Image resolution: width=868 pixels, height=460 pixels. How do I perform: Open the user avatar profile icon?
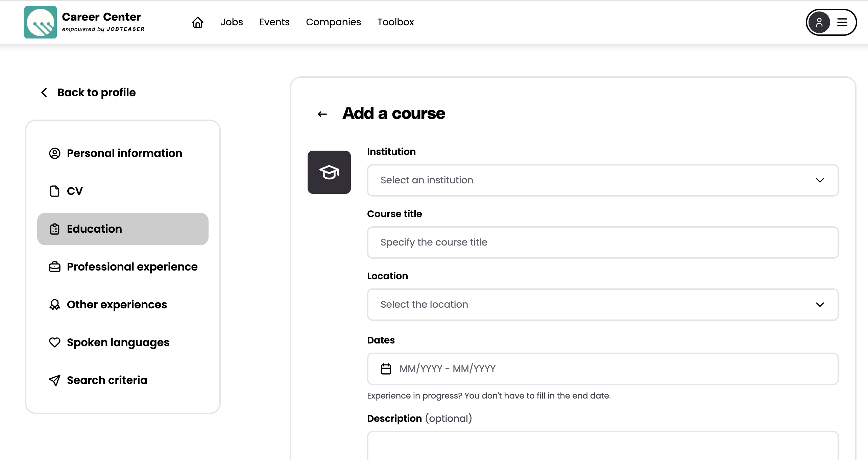819,22
